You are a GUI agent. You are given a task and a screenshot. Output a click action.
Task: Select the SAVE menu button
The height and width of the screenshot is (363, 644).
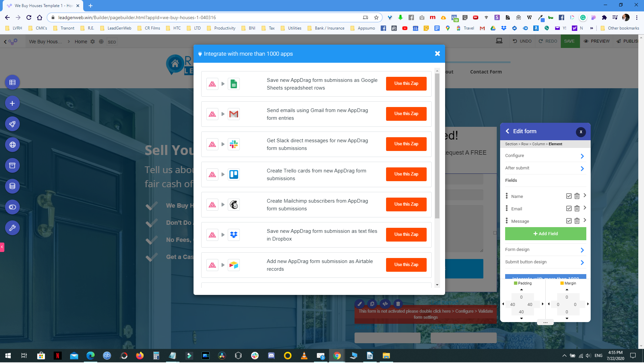click(x=570, y=42)
